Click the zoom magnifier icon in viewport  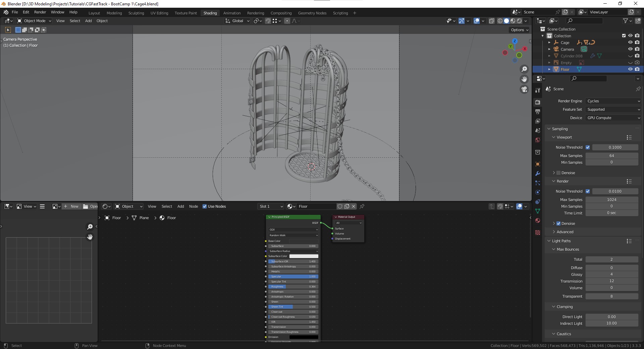point(524,69)
